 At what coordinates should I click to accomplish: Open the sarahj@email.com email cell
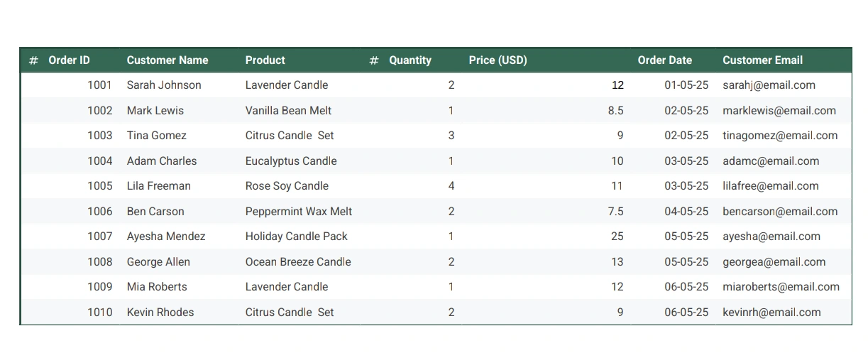pos(769,85)
